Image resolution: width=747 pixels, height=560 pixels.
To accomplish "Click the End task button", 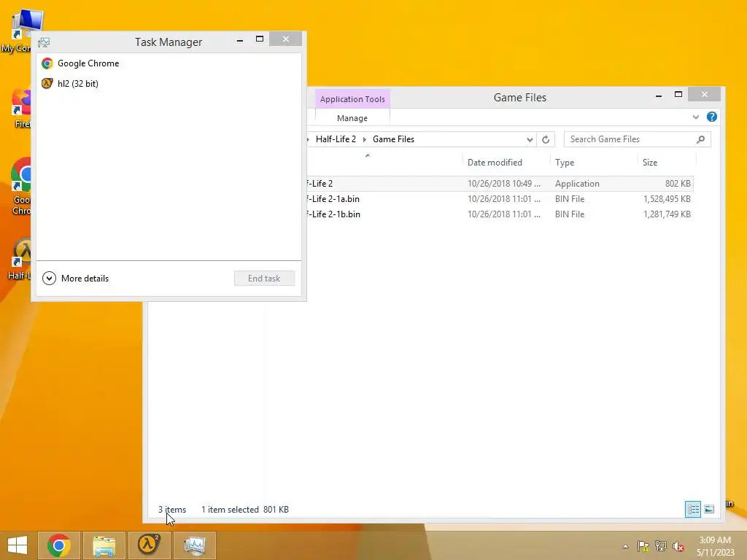I will pyautogui.click(x=264, y=278).
